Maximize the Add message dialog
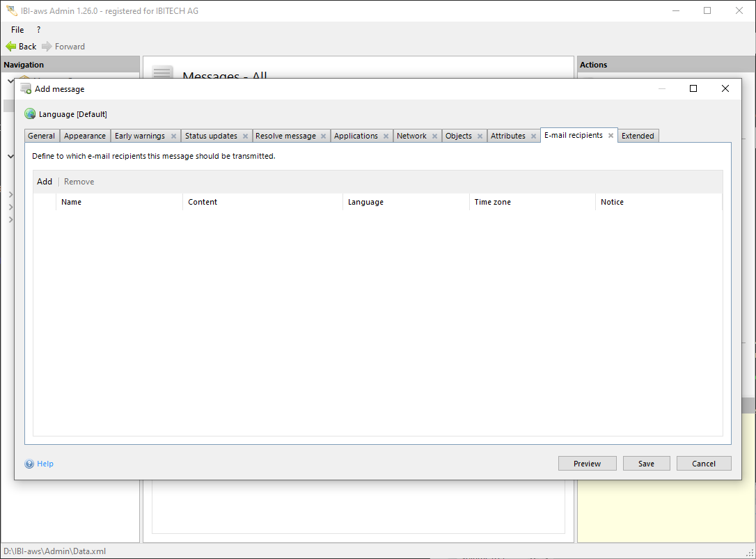 click(x=693, y=88)
